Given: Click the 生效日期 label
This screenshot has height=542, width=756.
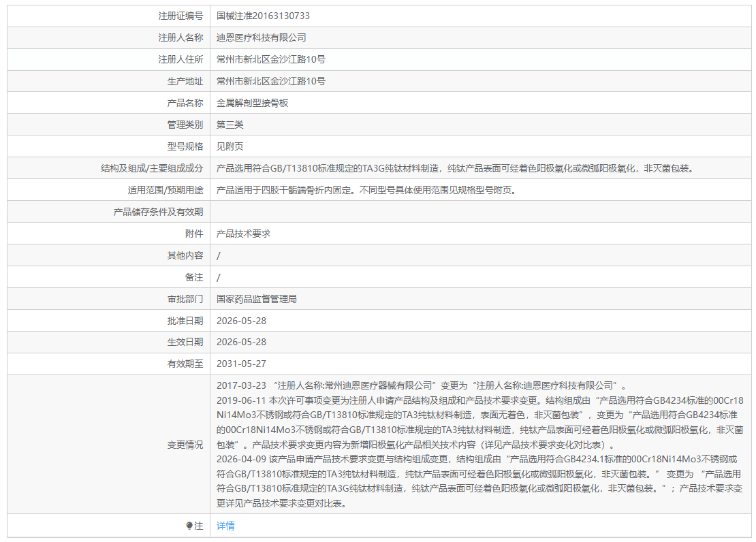Looking at the screenshot, I should coord(185,342).
